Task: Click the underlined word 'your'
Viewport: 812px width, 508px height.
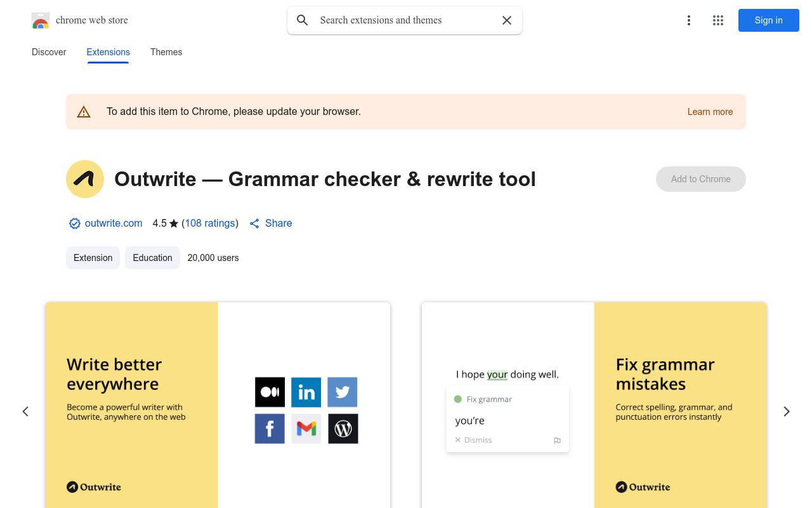Action: 497,375
